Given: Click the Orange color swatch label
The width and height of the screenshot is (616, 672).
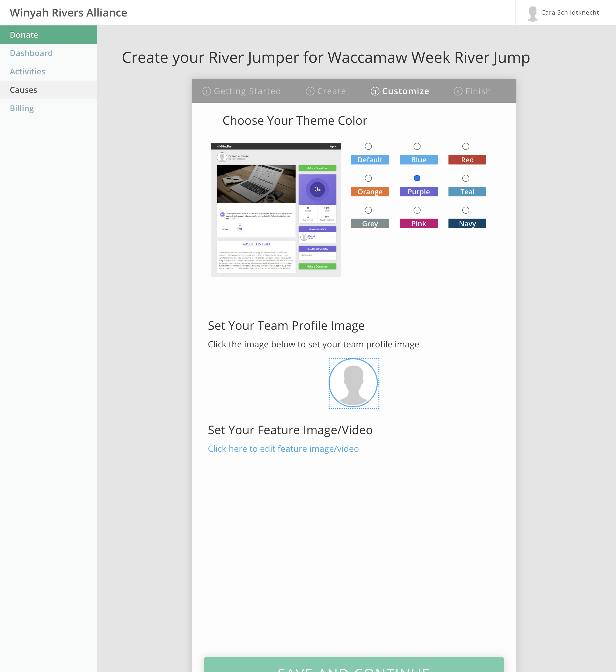Looking at the screenshot, I should [370, 192].
